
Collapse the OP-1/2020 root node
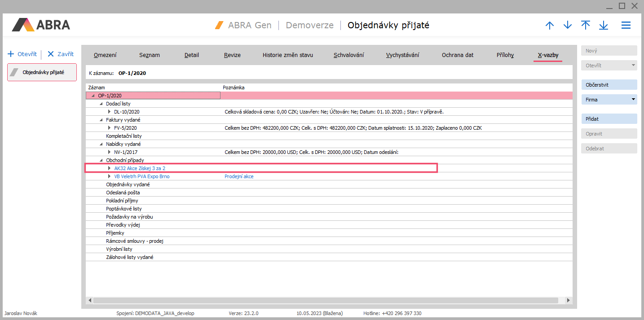[x=93, y=96]
